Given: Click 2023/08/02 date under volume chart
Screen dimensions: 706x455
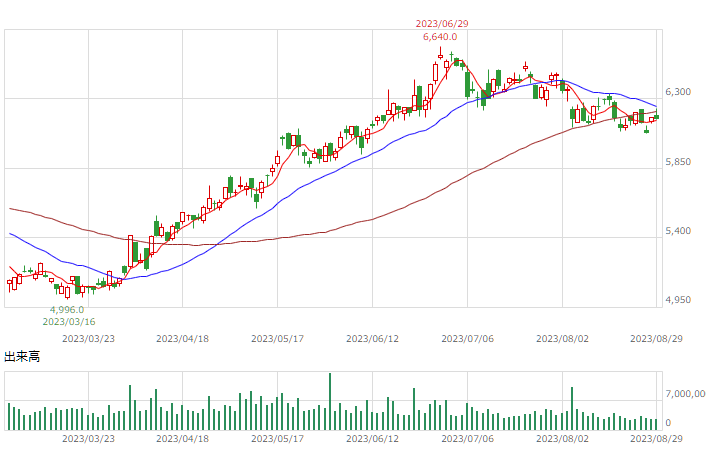Looking at the screenshot, I should click(562, 438).
